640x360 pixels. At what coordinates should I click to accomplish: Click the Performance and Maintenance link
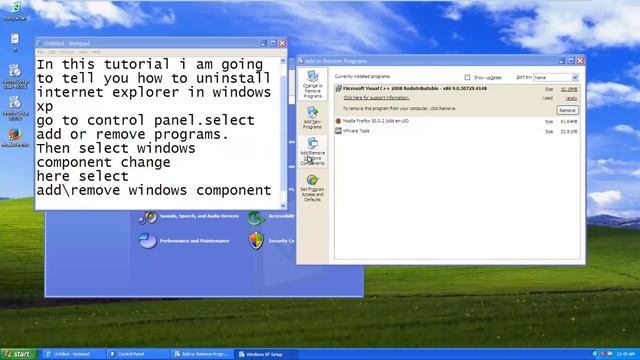click(x=194, y=241)
